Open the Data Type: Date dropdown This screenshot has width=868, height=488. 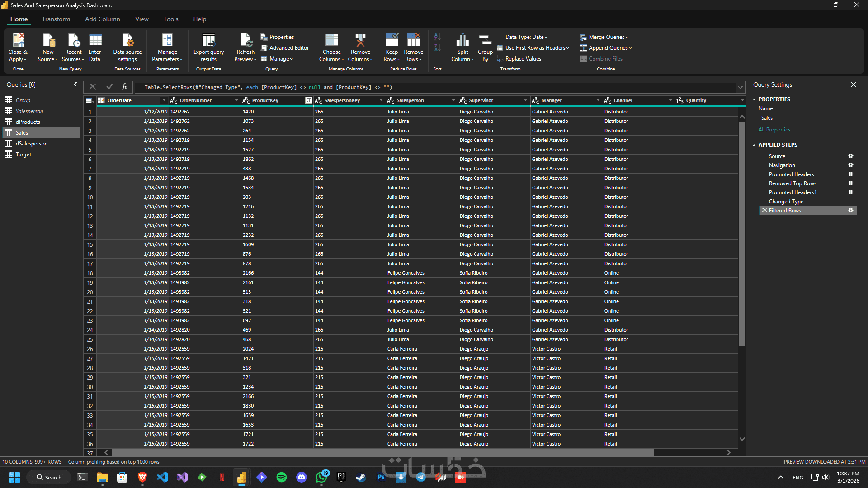pyautogui.click(x=526, y=37)
